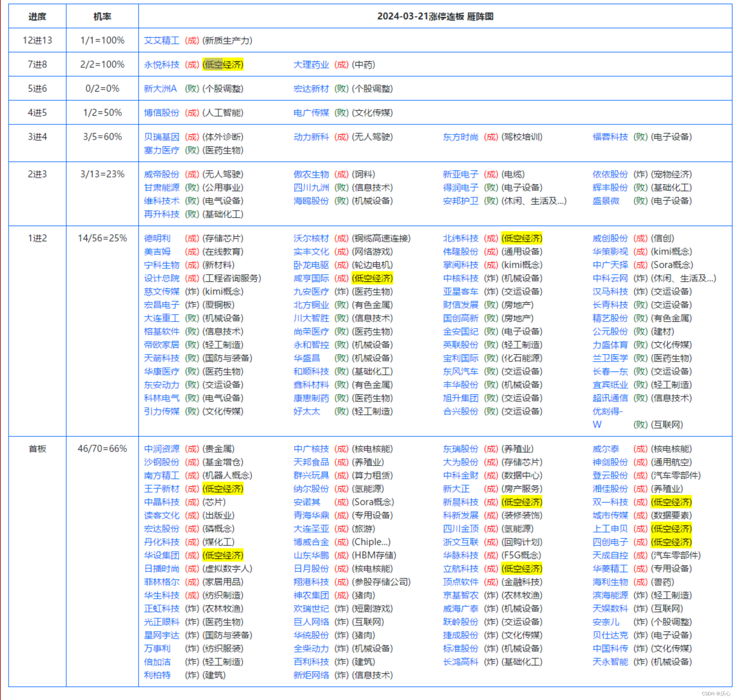This screenshot has width=737, height=700.
Task: Select the 东方时尚 link
Action: 460,137
